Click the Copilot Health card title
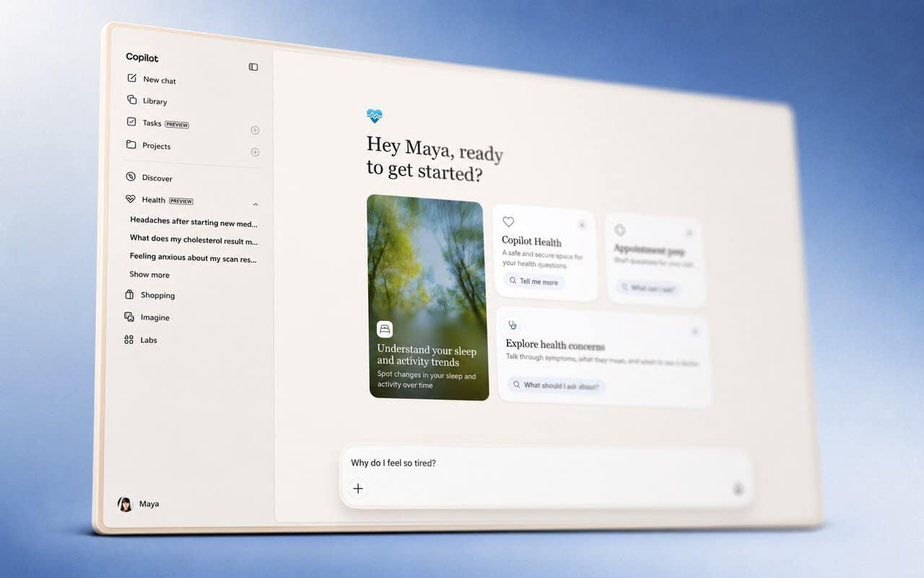924x578 pixels. click(531, 242)
